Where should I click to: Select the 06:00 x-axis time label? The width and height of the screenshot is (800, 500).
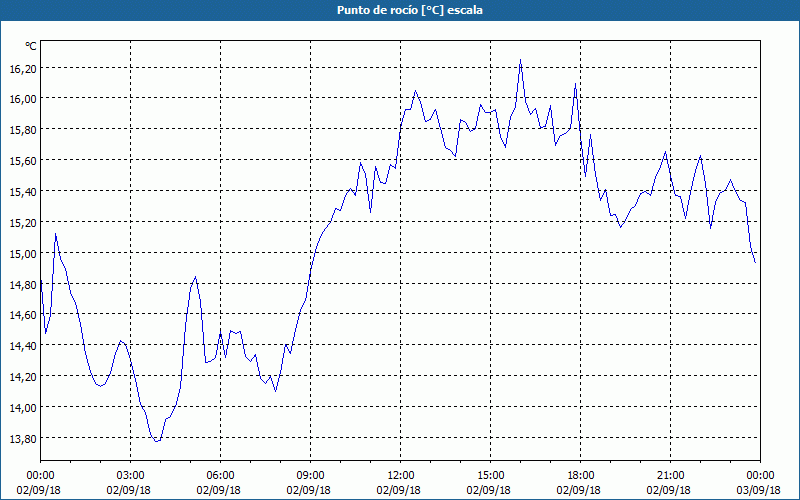point(220,475)
